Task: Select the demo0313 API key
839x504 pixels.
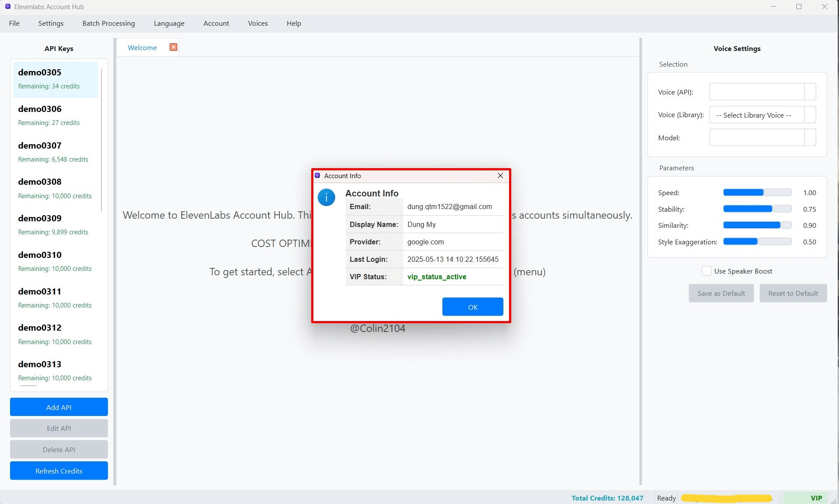Action: (x=55, y=371)
